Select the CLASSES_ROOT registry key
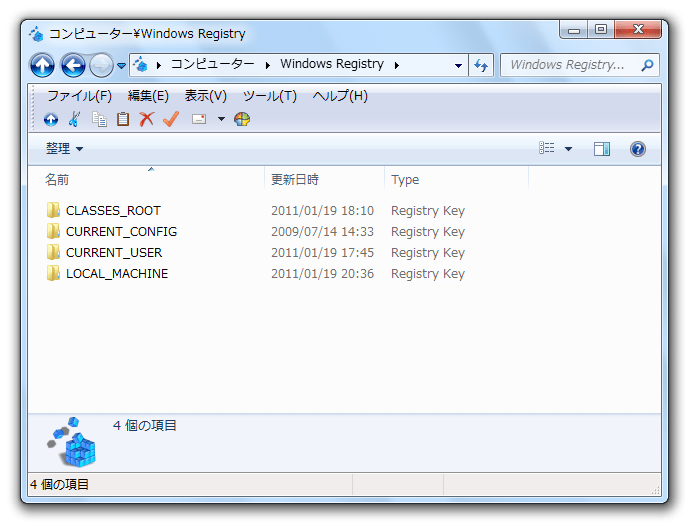The height and width of the screenshot is (527, 691). 113,211
